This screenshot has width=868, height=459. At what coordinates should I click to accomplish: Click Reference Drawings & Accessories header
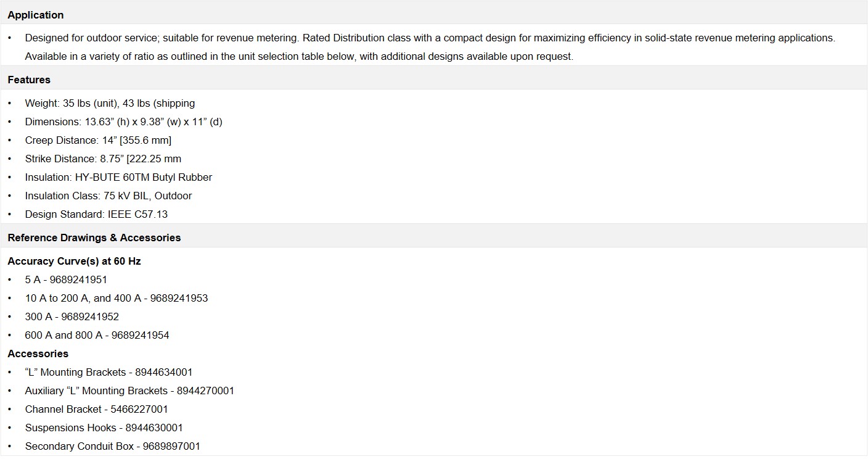[94, 238]
